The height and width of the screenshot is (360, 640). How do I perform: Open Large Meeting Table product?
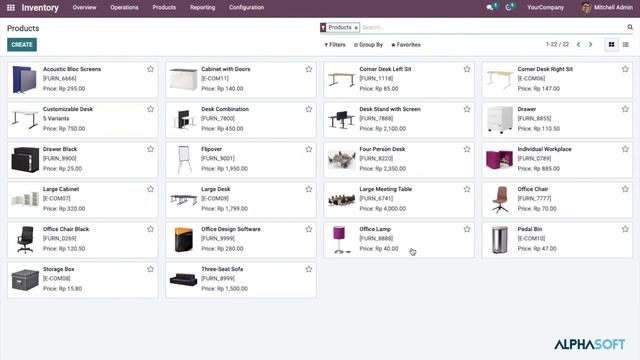(x=399, y=200)
